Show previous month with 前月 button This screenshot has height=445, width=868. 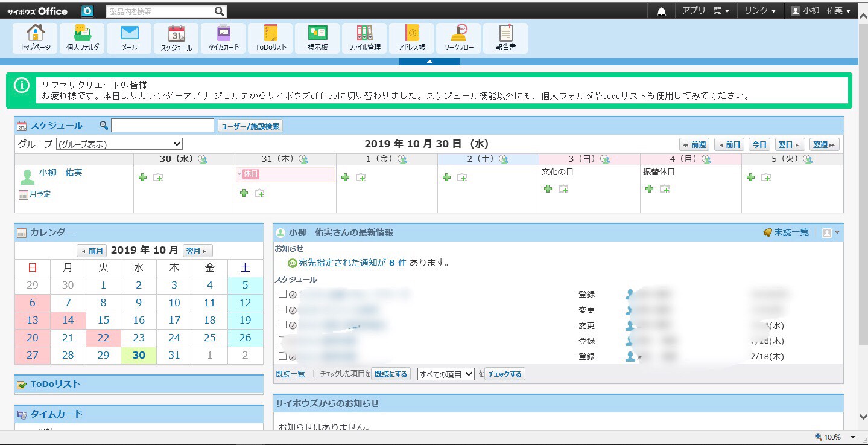coord(92,251)
